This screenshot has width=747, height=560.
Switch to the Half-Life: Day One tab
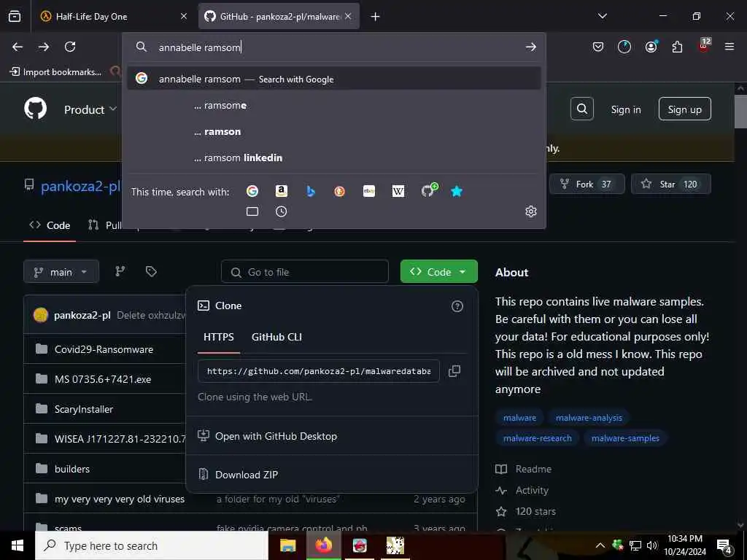click(x=113, y=17)
